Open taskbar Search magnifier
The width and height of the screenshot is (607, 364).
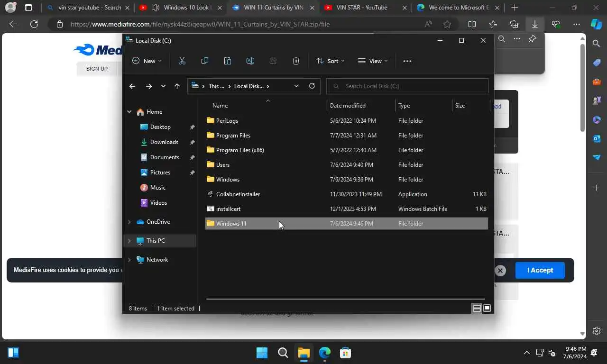pos(283,353)
